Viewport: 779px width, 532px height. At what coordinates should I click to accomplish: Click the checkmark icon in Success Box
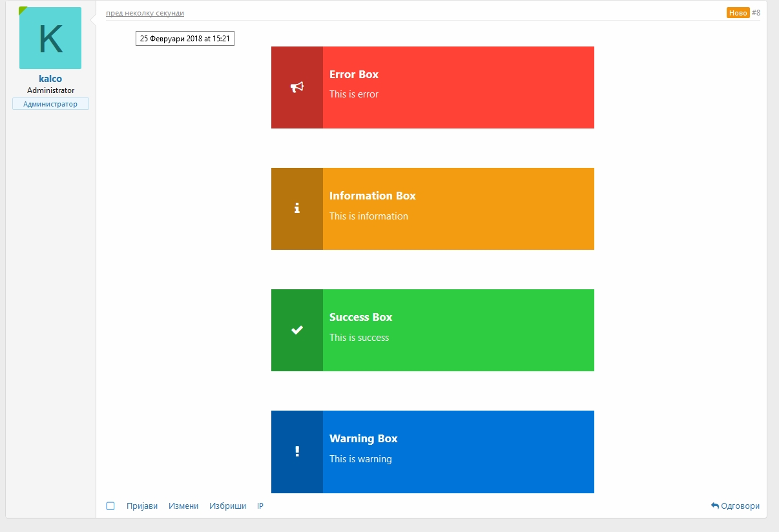tap(297, 330)
